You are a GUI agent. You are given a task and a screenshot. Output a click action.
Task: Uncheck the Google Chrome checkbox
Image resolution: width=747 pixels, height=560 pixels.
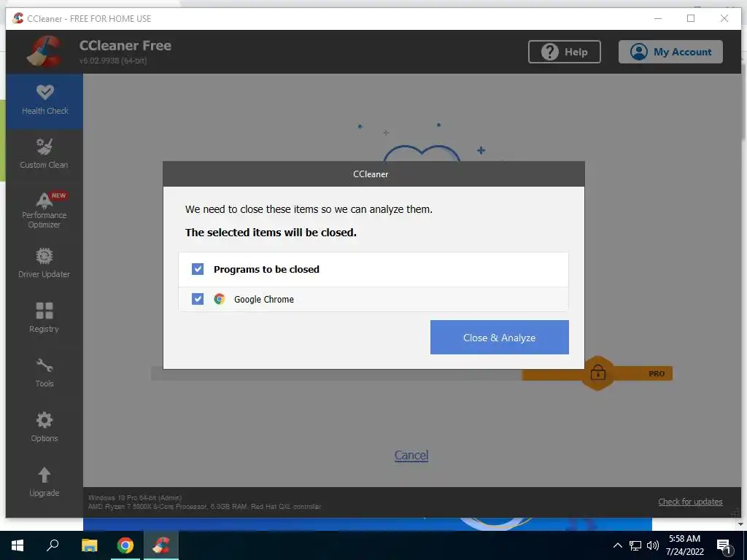(x=197, y=298)
